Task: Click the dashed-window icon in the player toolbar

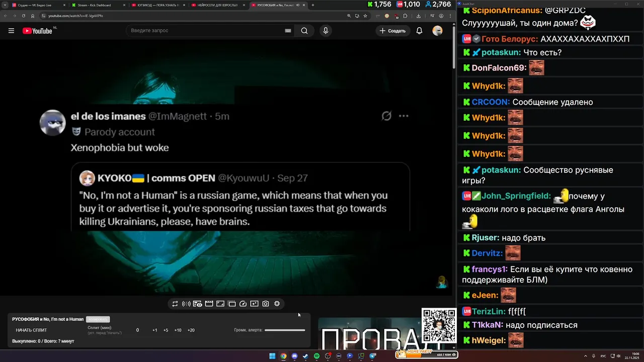Action: (231, 304)
